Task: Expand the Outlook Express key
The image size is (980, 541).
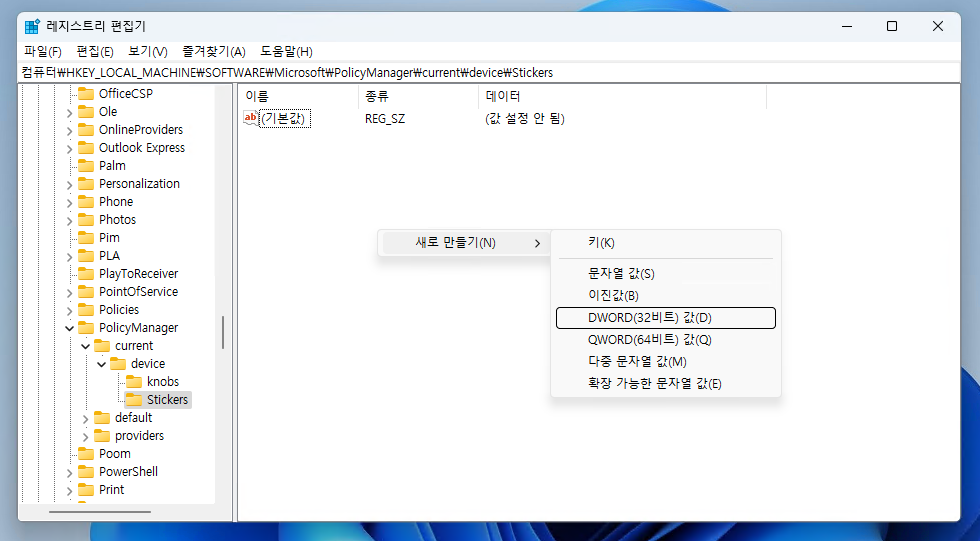Action: click(69, 149)
